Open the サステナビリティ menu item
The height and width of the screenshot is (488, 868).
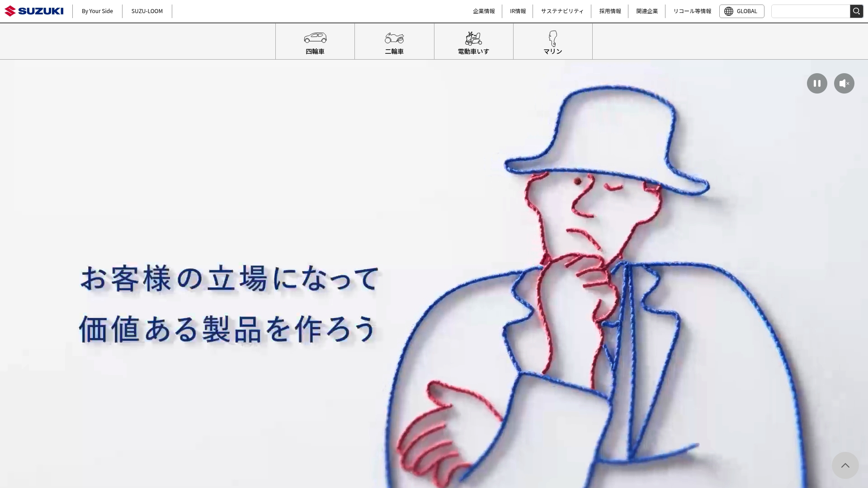[562, 11]
